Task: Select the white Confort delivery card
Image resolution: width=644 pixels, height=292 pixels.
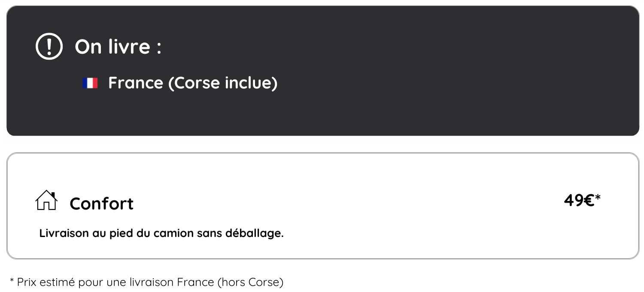Action: [323, 206]
